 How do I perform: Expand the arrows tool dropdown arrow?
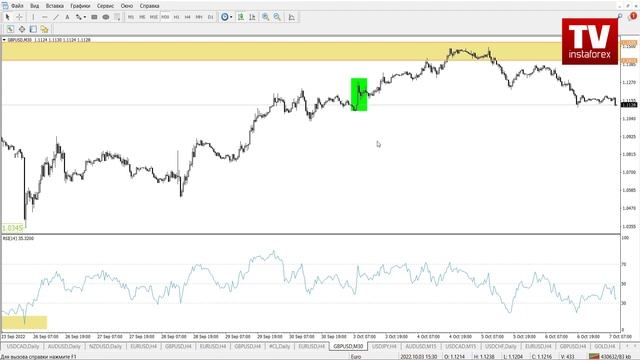pos(84,17)
